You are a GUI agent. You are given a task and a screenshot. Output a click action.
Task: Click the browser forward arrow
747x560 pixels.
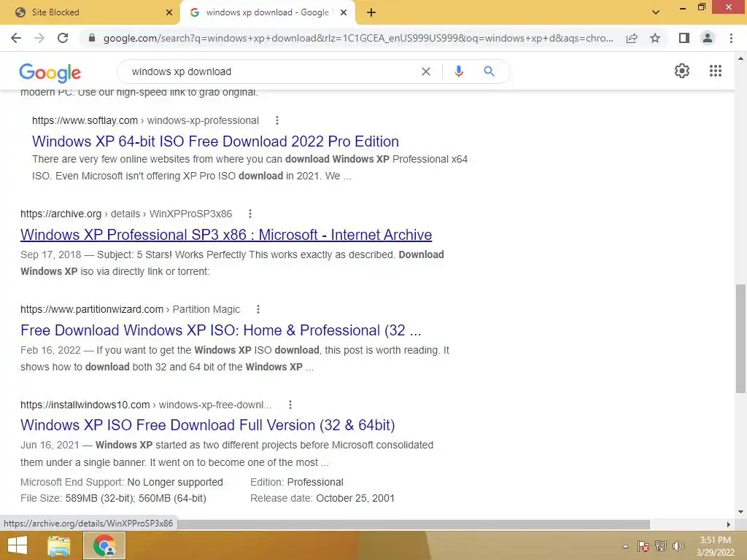[39, 38]
